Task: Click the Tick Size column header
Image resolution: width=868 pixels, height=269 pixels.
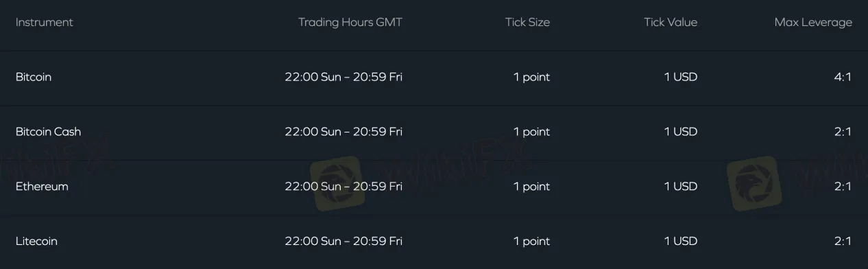Action: 527,22
